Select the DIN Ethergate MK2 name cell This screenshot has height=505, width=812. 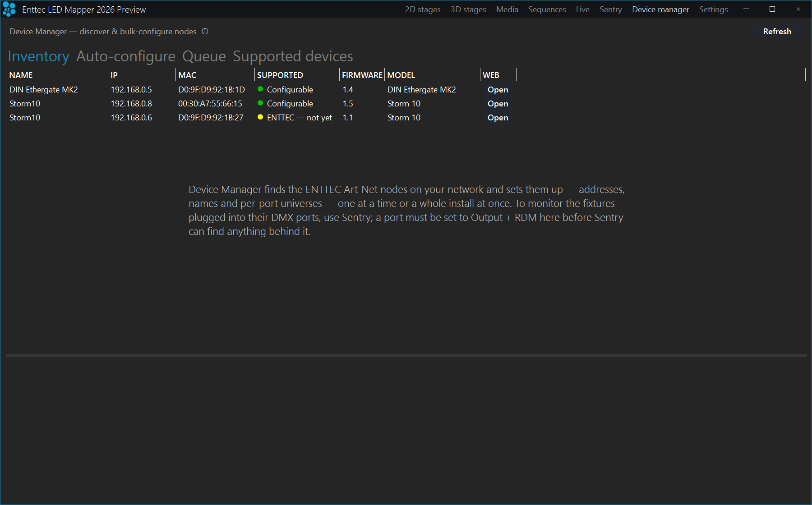click(44, 90)
